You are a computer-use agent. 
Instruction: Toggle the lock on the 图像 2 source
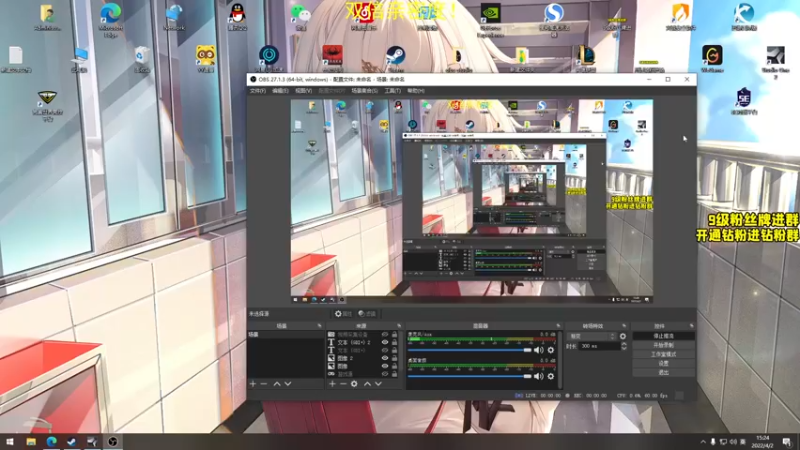394,358
